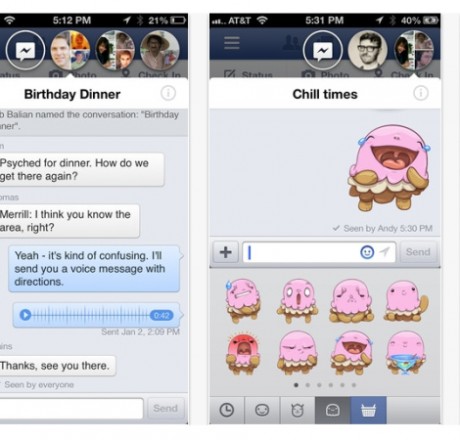Open the recent stickers clock tab
Screen dimensions: 460x440
point(227,410)
